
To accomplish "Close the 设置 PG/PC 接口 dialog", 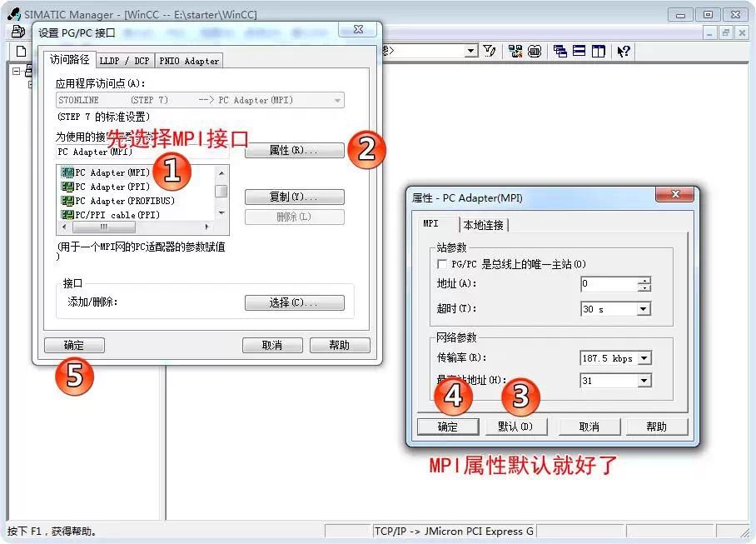I will pos(358,29).
